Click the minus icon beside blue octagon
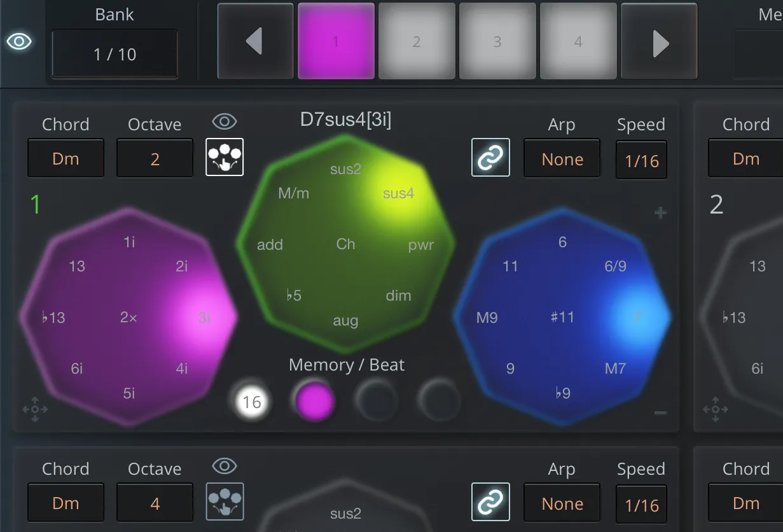The height and width of the screenshot is (532, 783). click(x=660, y=413)
